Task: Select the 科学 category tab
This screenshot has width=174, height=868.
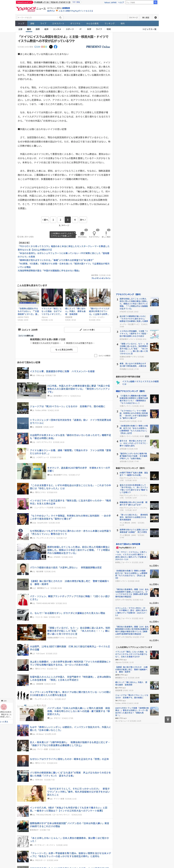Action: tap(89, 29)
